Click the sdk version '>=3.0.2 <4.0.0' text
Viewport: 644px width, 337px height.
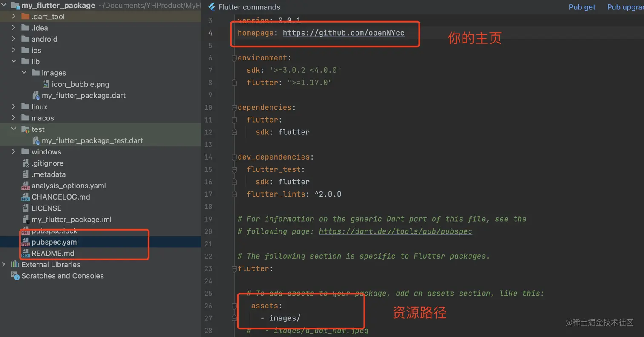[305, 70]
